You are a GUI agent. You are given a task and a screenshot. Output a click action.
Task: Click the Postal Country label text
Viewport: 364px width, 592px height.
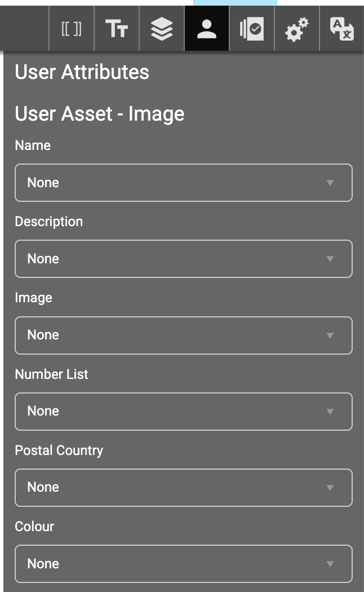[59, 450]
